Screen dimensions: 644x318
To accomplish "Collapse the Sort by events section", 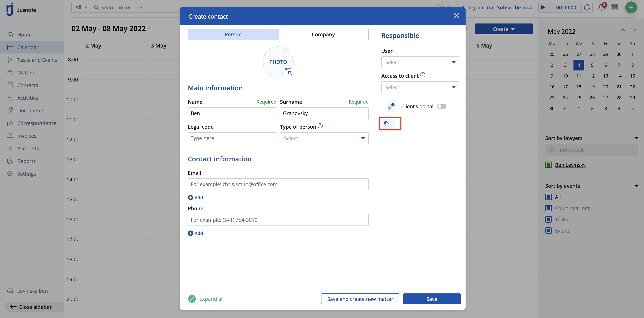I will (636, 186).
